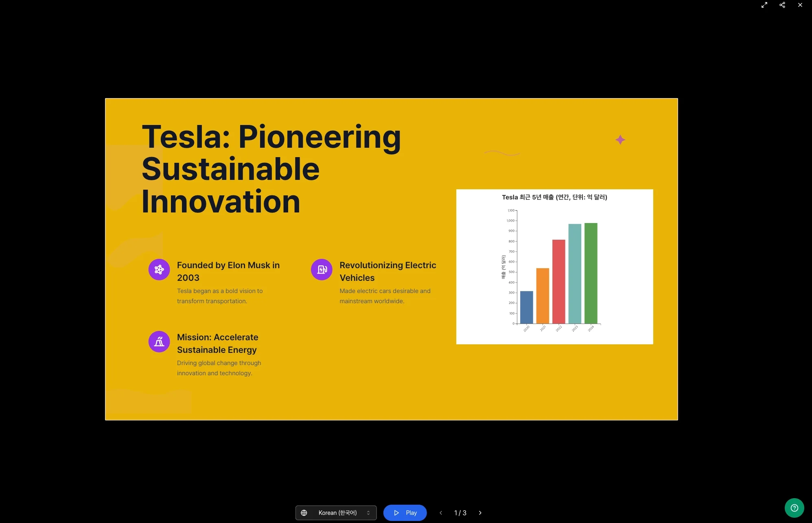Click the green 2024 bar in chart
Screen dimensions: 812x523
(x=591, y=273)
